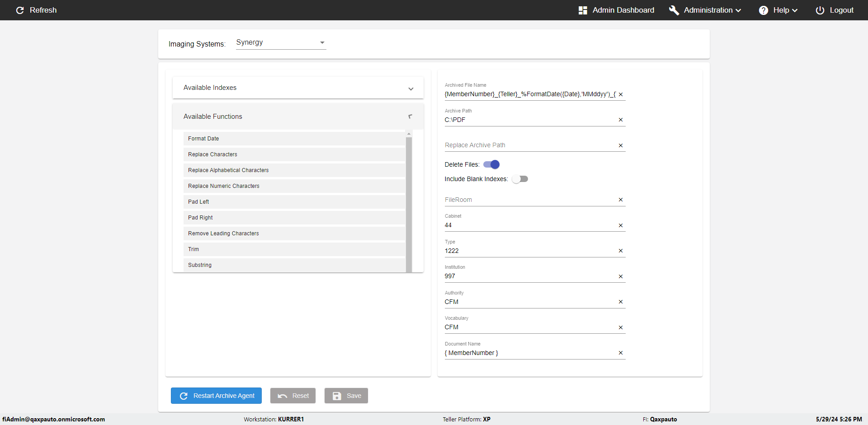Open the Administration menu
The image size is (868, 425).
[705, 10]
